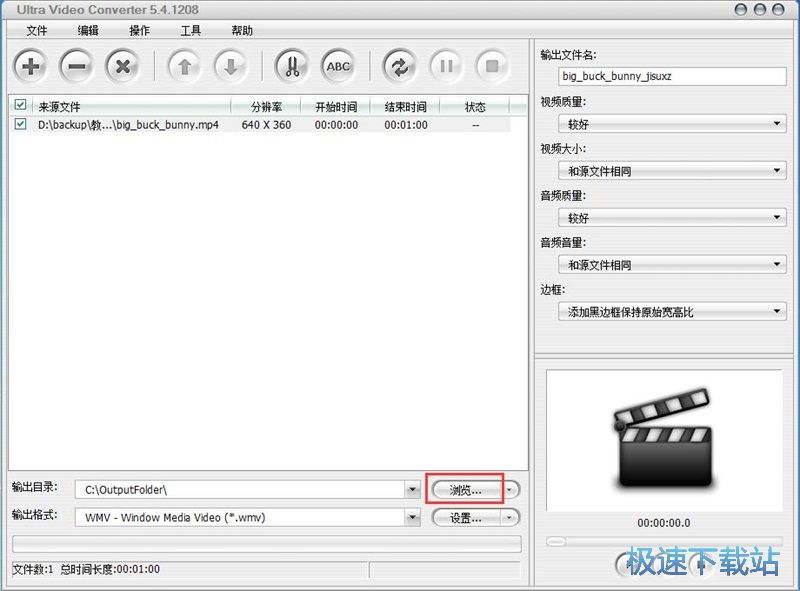The image size is (800, 591).
Task: Open the scissors trim/cut tool
Action: coord(292,66)
